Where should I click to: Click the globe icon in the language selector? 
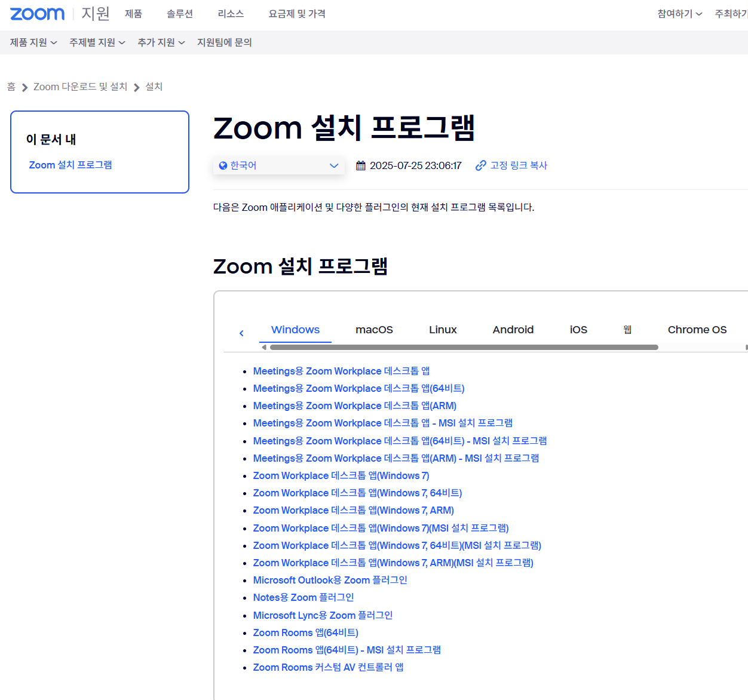pos(223,165)
